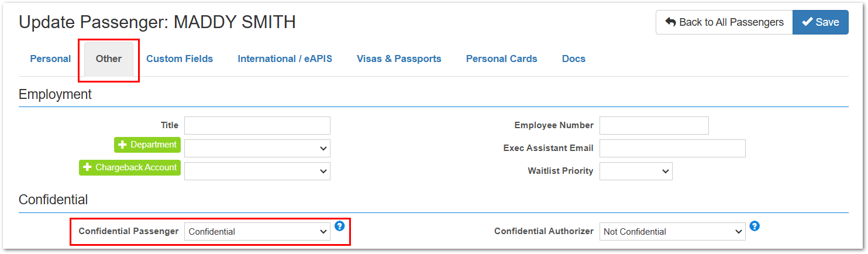Open the Chargeback Account dropdown
Screen dimensions: 868x254
click(x=257, y=171)
